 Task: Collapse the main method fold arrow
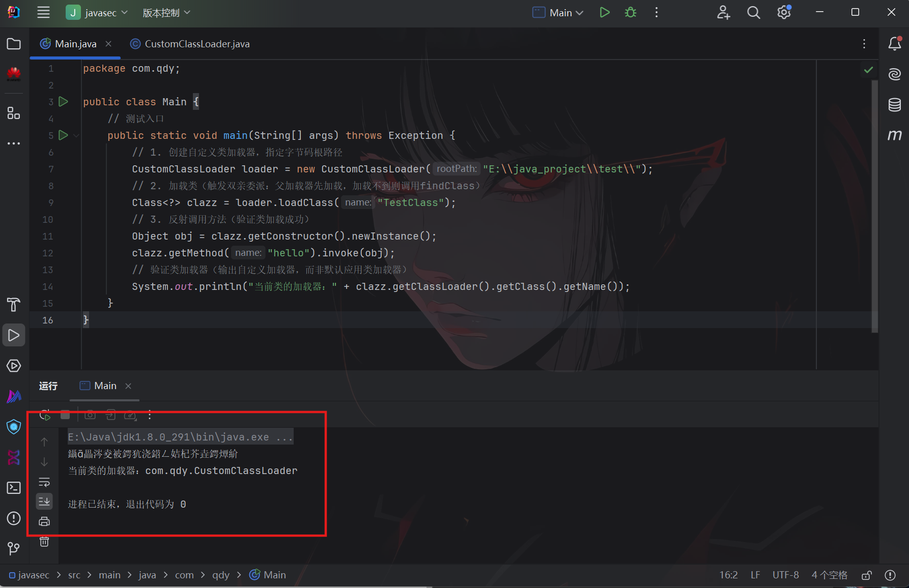[x=76, y=135]
